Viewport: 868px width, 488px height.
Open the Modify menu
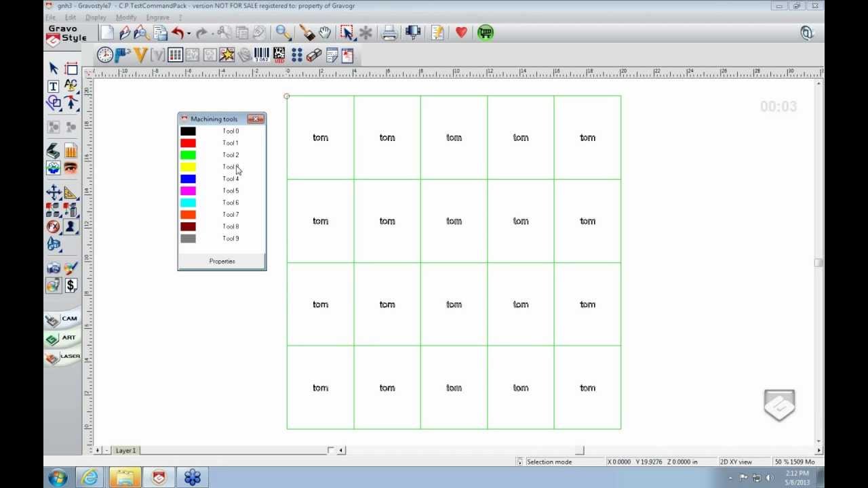[126, 18]
